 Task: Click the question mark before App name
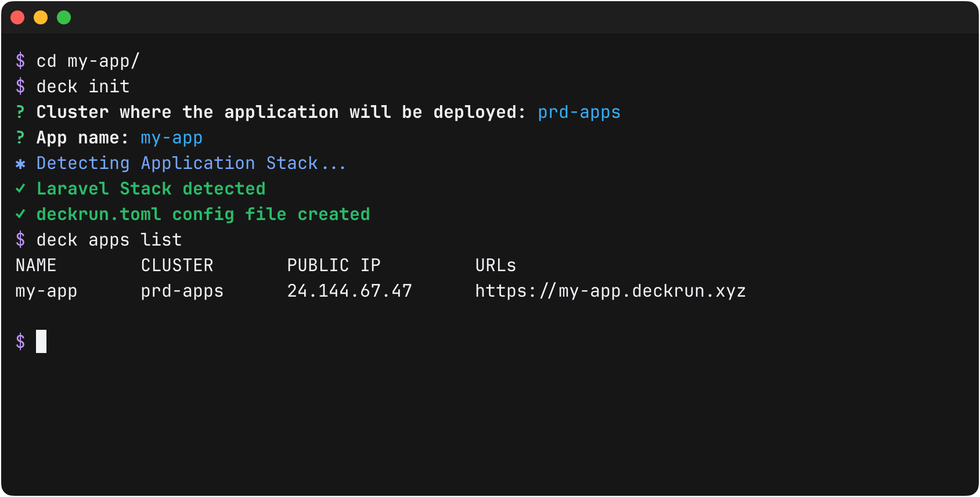[x=20, y=138]
